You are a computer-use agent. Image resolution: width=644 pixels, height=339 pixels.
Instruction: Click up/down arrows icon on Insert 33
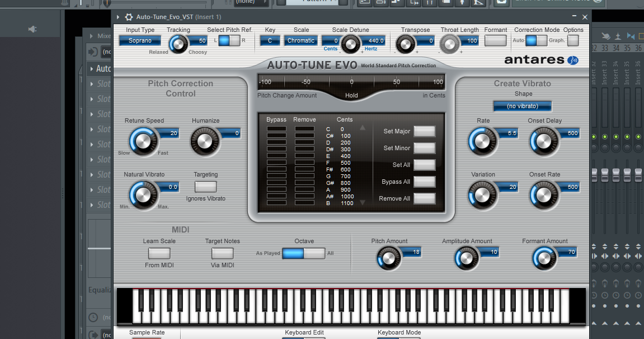point(605,247)
